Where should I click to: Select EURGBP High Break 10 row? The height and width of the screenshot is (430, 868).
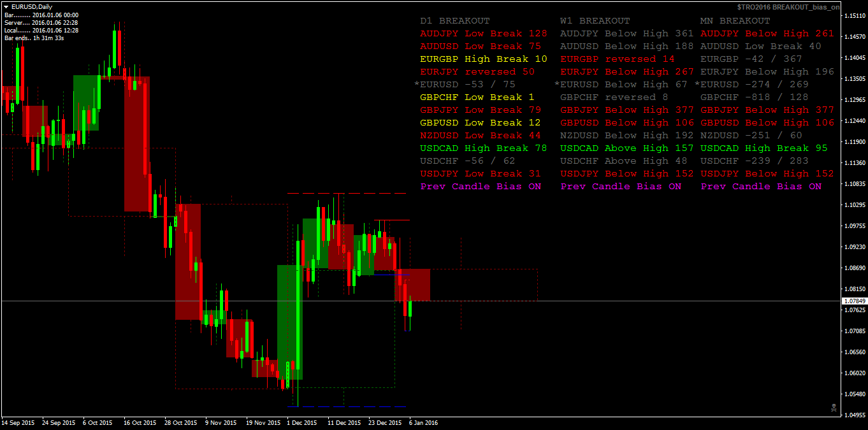point(484,59)
